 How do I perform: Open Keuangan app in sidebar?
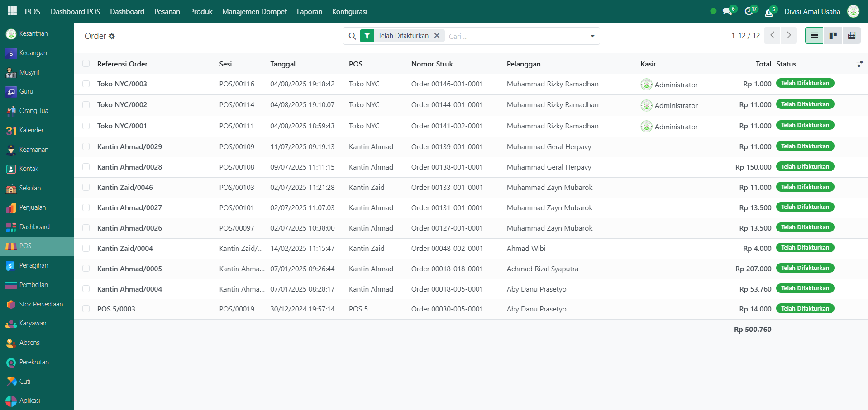click(x=33, y=53)
